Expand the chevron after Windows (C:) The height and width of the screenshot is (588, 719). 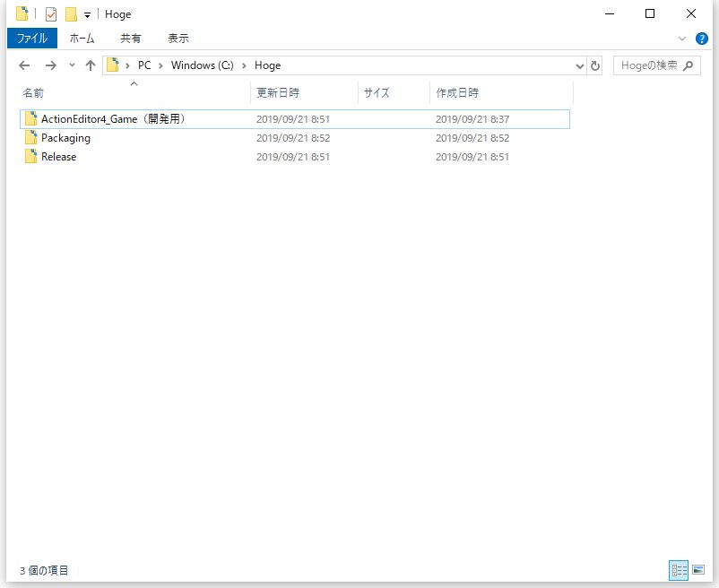pyautogui.click(x=245, y=65)
